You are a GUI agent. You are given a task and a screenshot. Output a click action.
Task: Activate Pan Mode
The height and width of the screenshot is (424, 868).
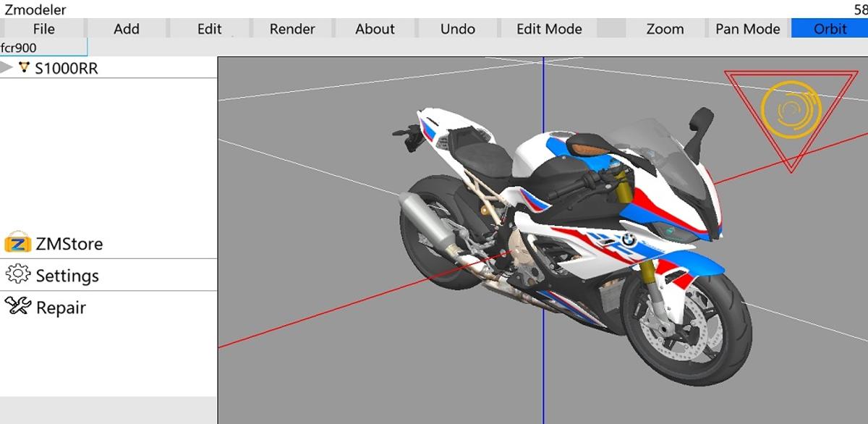(748, 29)
